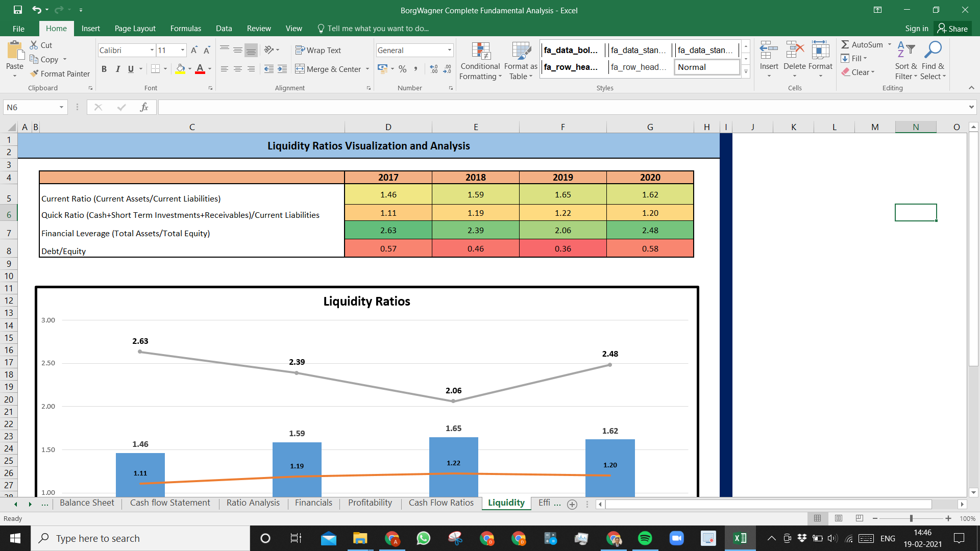
Task: Click the Sign in link
Action: coord(917,29)
